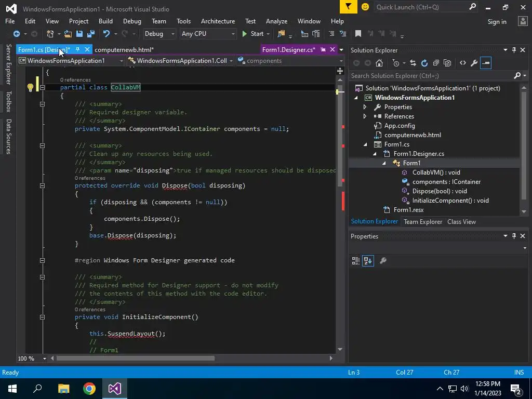Comment out selected lines toolbar icon
The width and height of the screenshot is (532, 399).
click(x=331, y=34)
